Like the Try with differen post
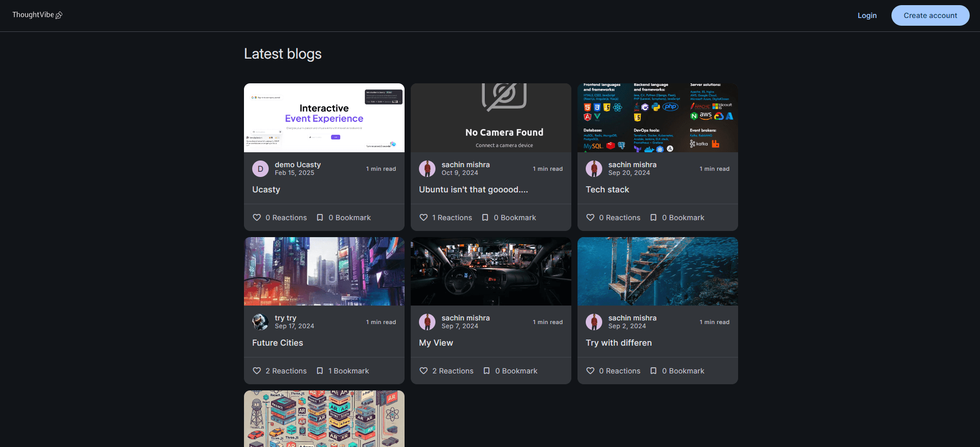Screen dimensions: 980x447 [590, 371]
